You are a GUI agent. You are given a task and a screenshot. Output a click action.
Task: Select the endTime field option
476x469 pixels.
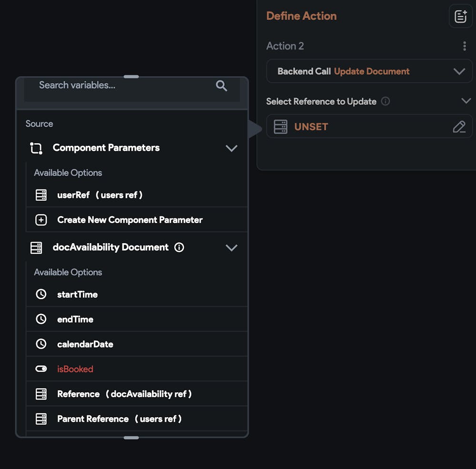coord(75,319)
